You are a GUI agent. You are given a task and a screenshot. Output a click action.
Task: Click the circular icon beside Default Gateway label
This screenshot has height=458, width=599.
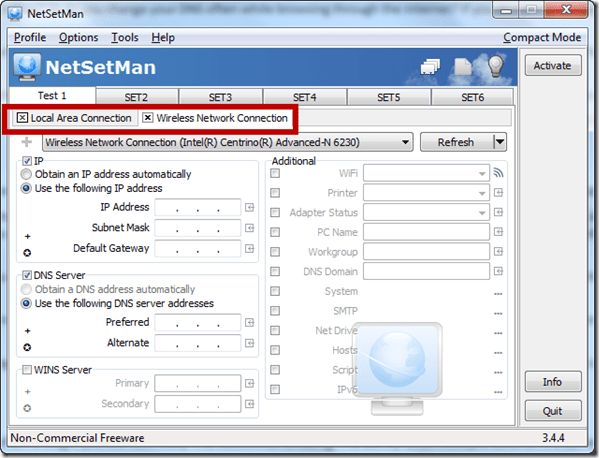(x=27, y=253)
